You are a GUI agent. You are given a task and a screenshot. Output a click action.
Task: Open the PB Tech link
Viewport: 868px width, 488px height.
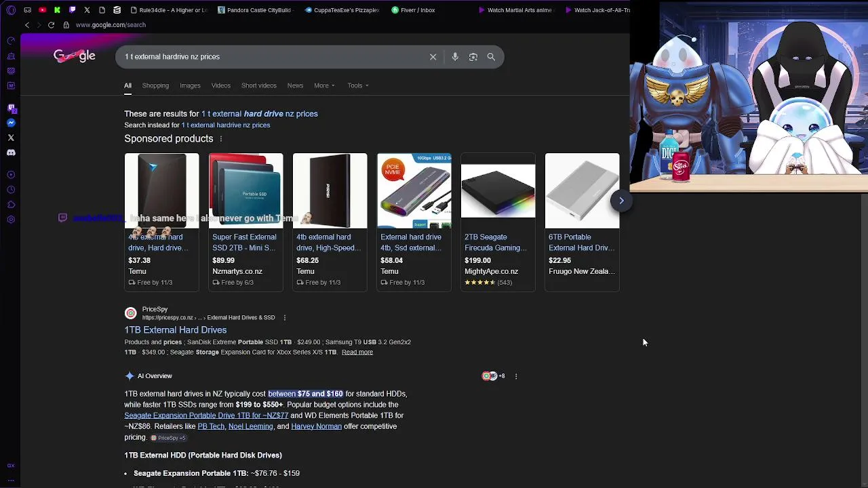[x=211, y=426]
